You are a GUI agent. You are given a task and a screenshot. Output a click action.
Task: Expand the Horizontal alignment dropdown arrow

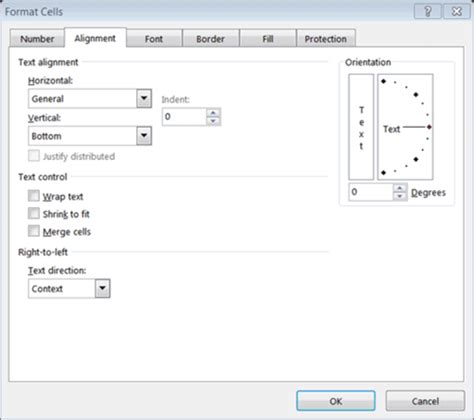coord(144,98)
